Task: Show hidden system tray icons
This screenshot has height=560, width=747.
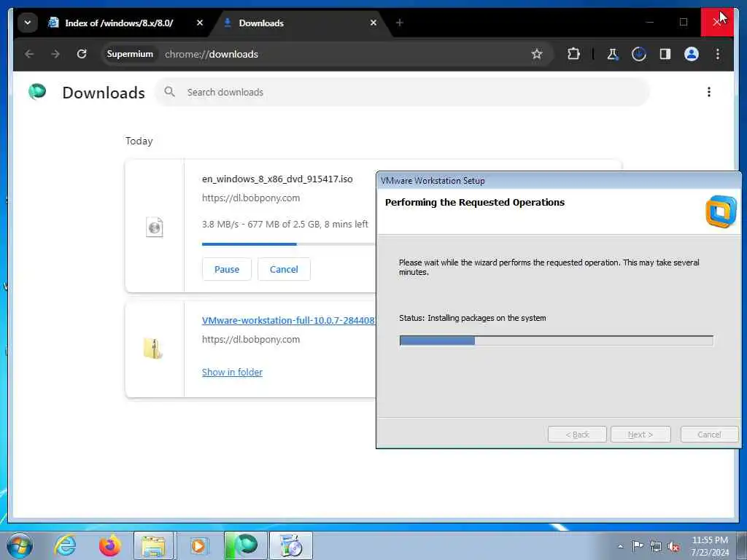Action: point(620,546)
